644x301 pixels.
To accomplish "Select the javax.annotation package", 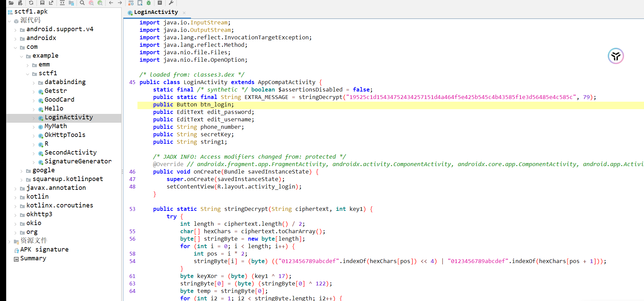I will click(x=56, y=188).
